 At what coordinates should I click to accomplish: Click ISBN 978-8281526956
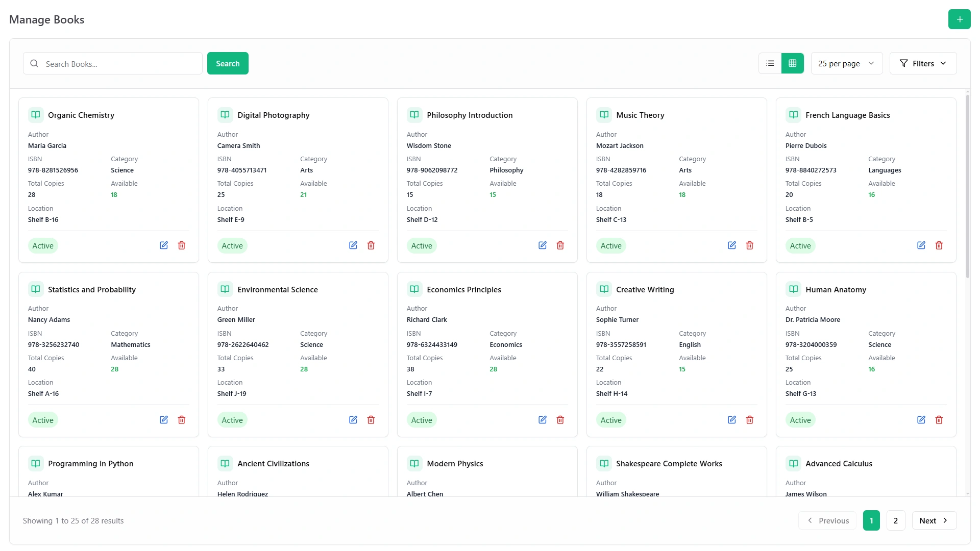pos(53,170)
